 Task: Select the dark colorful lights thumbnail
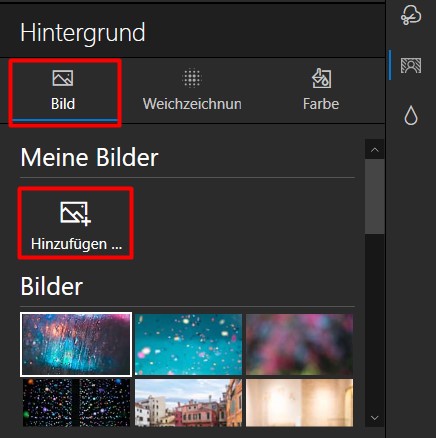(76, 403)
